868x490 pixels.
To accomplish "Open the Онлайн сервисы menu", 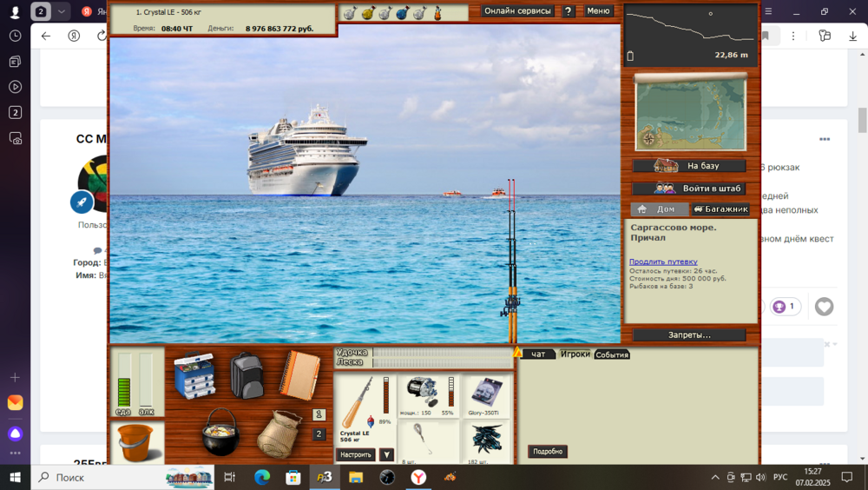I will point(517,11).
